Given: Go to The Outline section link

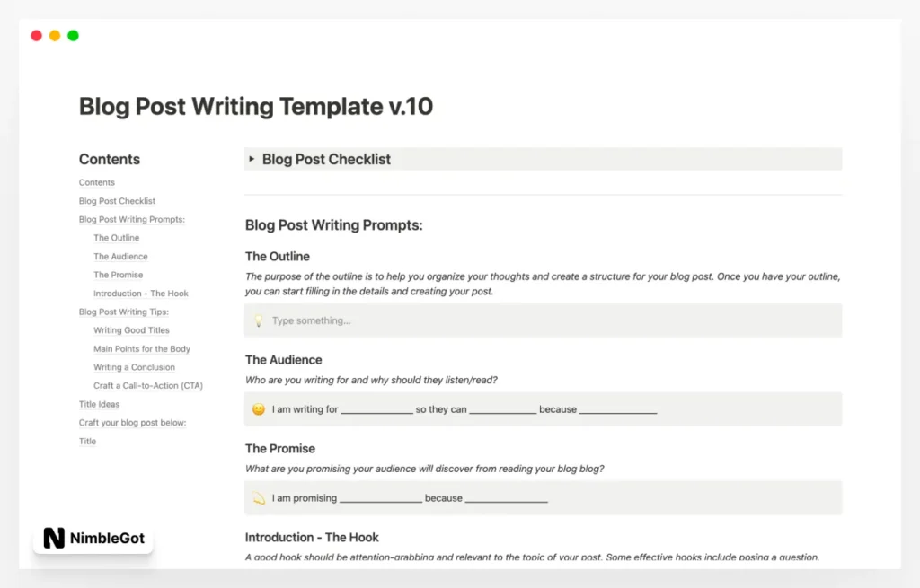Looking at the screenshot, I should coord(117,238).
